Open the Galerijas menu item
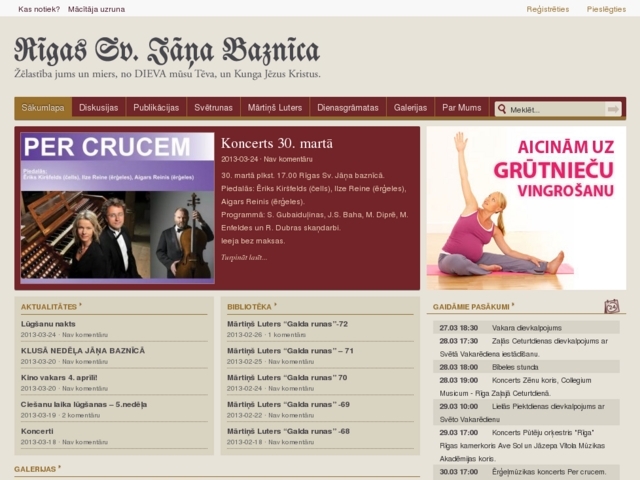The image size is (640, 480). point(410,108)
